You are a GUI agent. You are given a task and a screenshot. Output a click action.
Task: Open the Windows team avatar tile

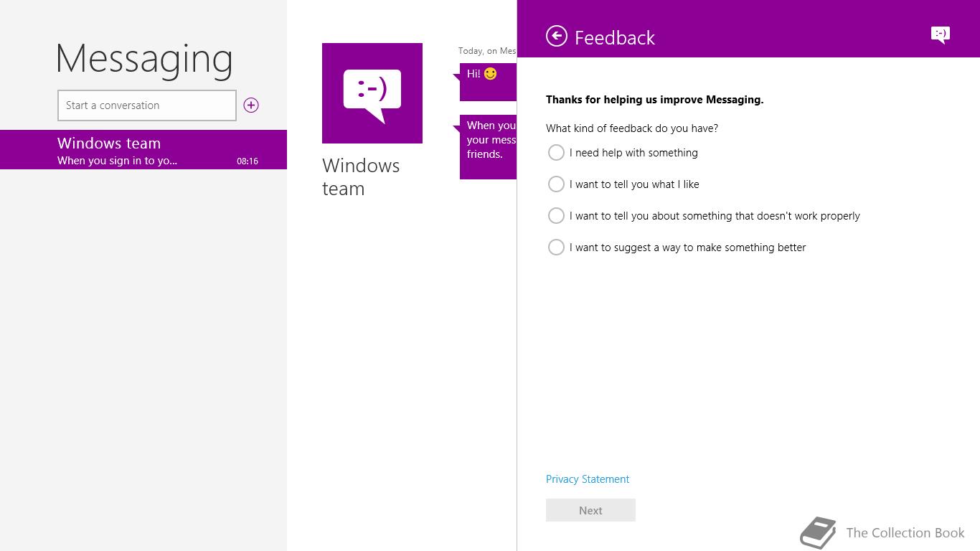pyautogui.click(x=372, y=93)
